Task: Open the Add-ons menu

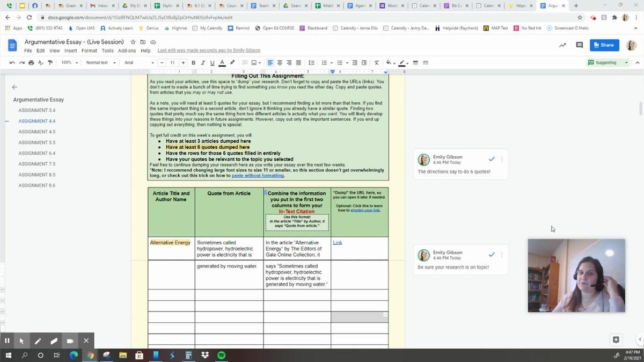Action: (x=127, y=50)
